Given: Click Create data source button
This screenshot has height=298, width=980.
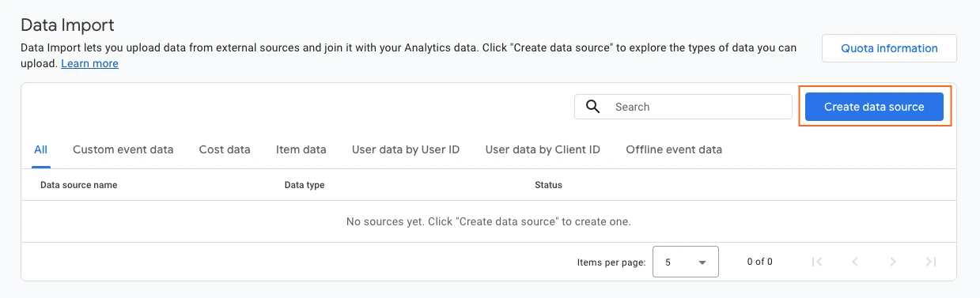Looking at the screenshot, I should 874,107.
